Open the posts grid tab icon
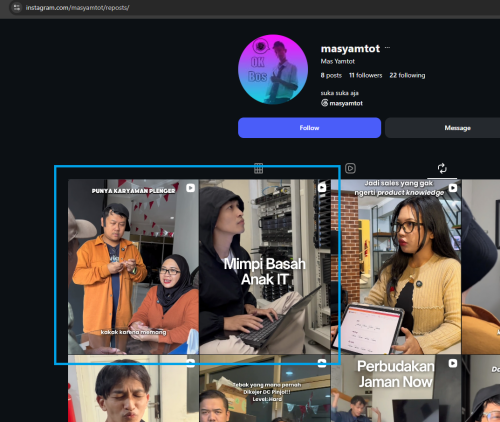The height and width of the screenshot is (422, 500). click(258, 168)
